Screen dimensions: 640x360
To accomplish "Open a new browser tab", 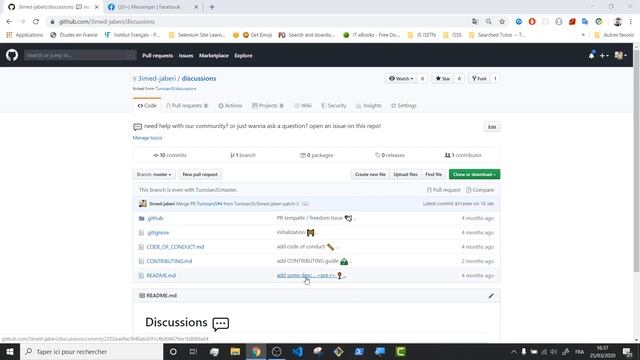I will (x=212, y=7).
